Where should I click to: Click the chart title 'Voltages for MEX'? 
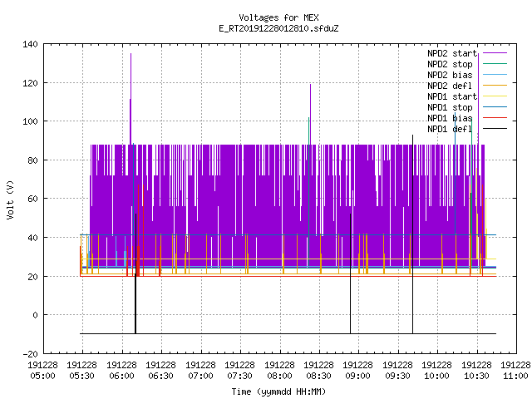click(278, 17)
